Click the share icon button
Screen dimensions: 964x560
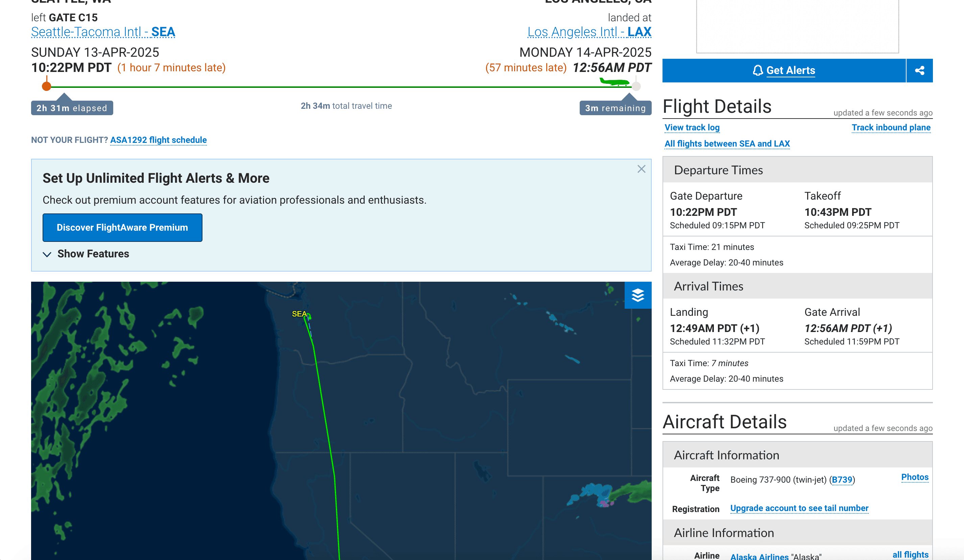point(919,71)
